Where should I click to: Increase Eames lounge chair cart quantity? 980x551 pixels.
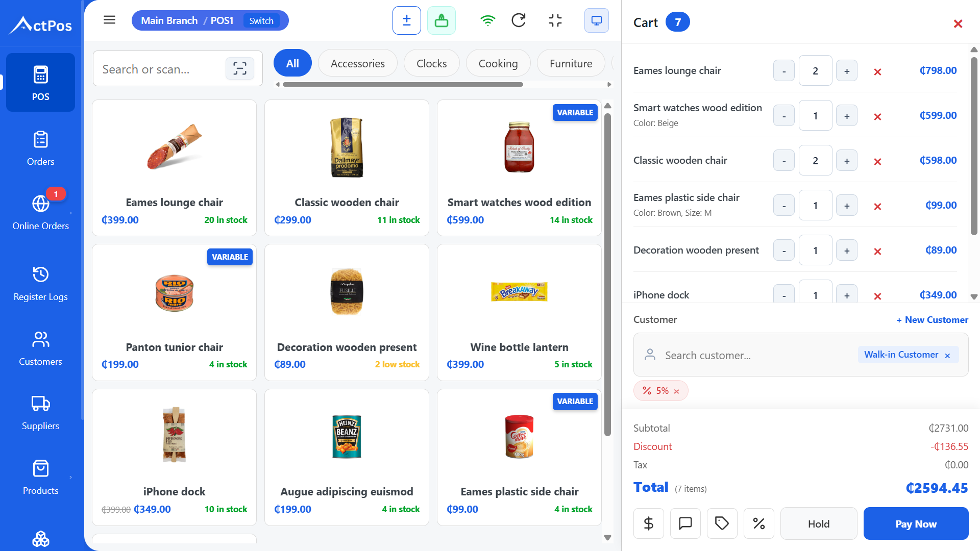(x=847, y=71)
